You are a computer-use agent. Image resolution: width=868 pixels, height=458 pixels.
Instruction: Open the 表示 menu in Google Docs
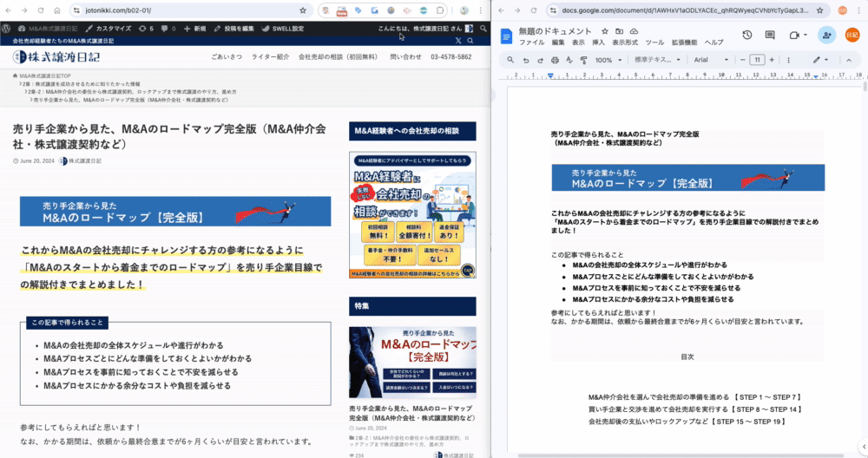tap(578, 43)
